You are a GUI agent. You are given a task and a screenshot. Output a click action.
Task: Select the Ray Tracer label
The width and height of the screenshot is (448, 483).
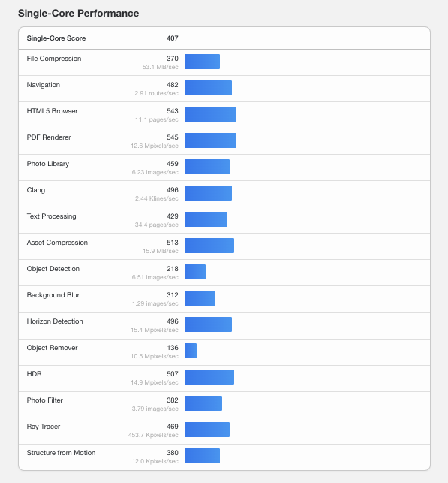44,427
